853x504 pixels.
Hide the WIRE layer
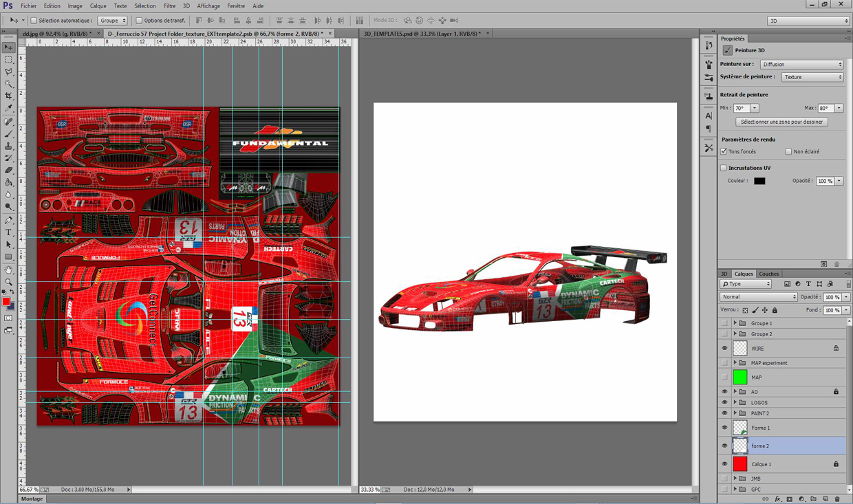724,349
